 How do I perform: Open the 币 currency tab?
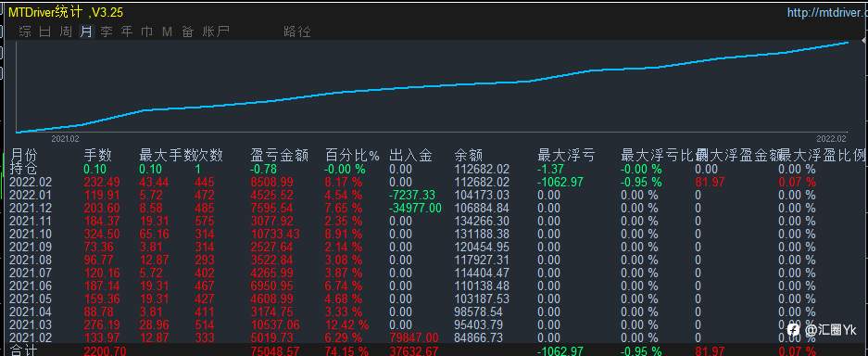(146, 32)
